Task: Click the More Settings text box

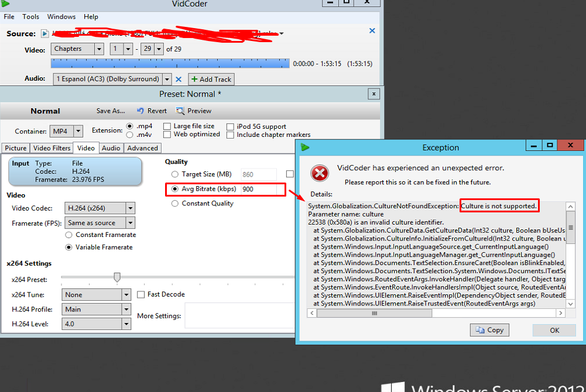Action: pyautogui.click(x=240, y=316)
